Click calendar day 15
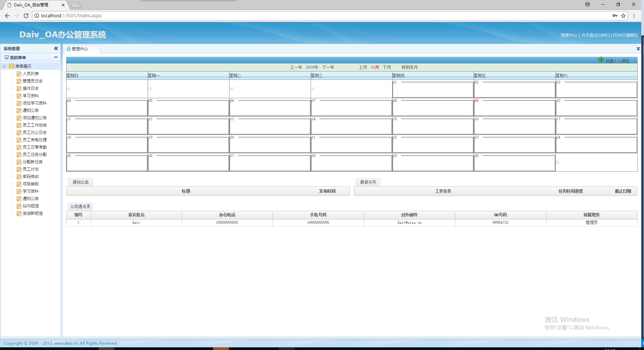 click(395, 119)
